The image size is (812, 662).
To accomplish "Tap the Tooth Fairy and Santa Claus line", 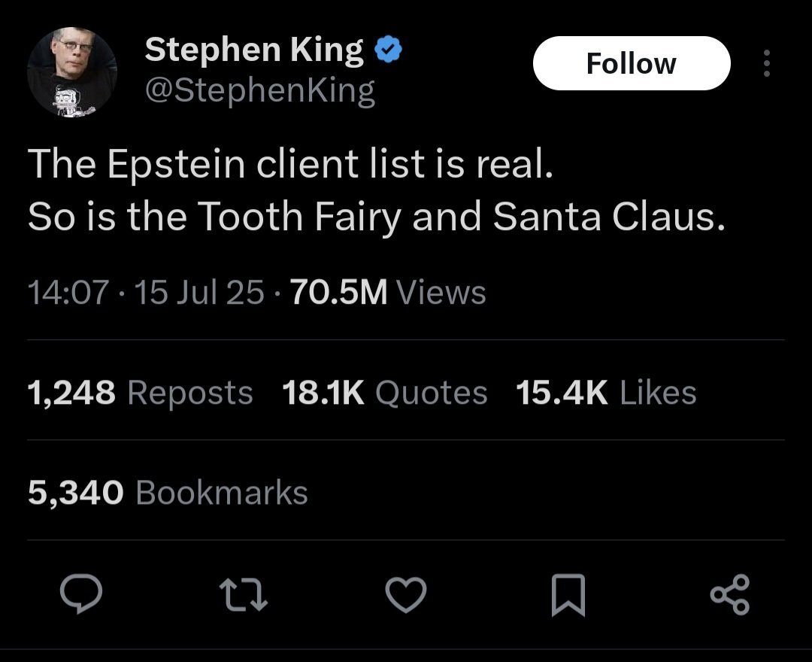I will click(377, 217).
